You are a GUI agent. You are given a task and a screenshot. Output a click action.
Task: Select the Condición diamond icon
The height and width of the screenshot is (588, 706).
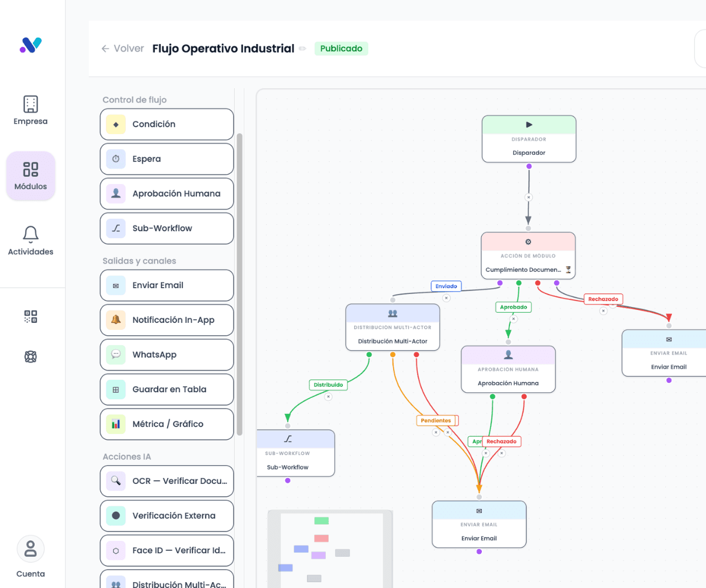[x=115, y=124]
